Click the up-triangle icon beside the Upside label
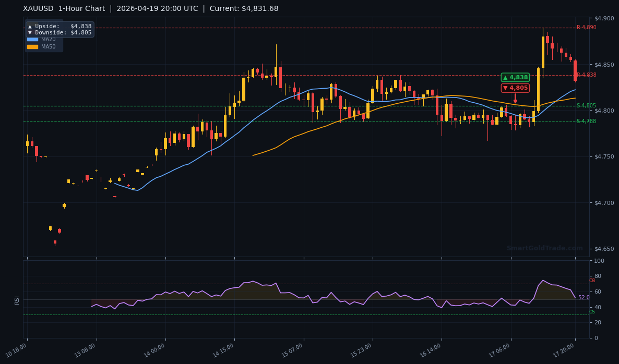The height and width of the screenshot is (364, 619). (30, 27)
